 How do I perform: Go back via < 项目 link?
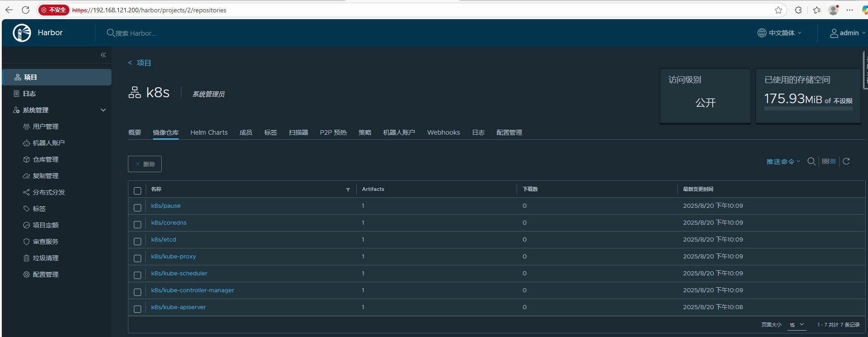pyautogui.click(x=139, y=63)
